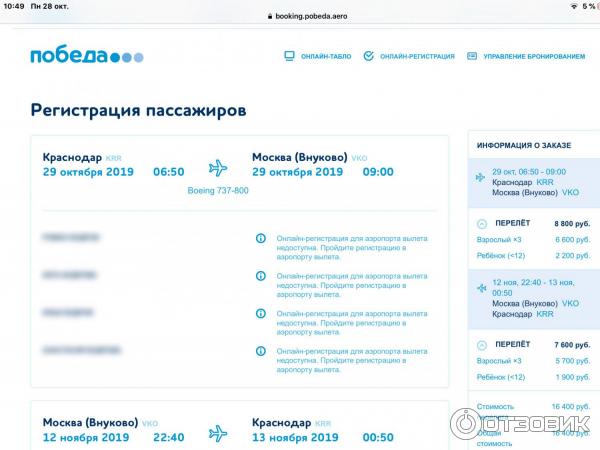Click the airplane icon on the Краснодар–Москва flight
Image resolution: width=600 pixels, height=450 pixels.
click(x=218, y=165)
